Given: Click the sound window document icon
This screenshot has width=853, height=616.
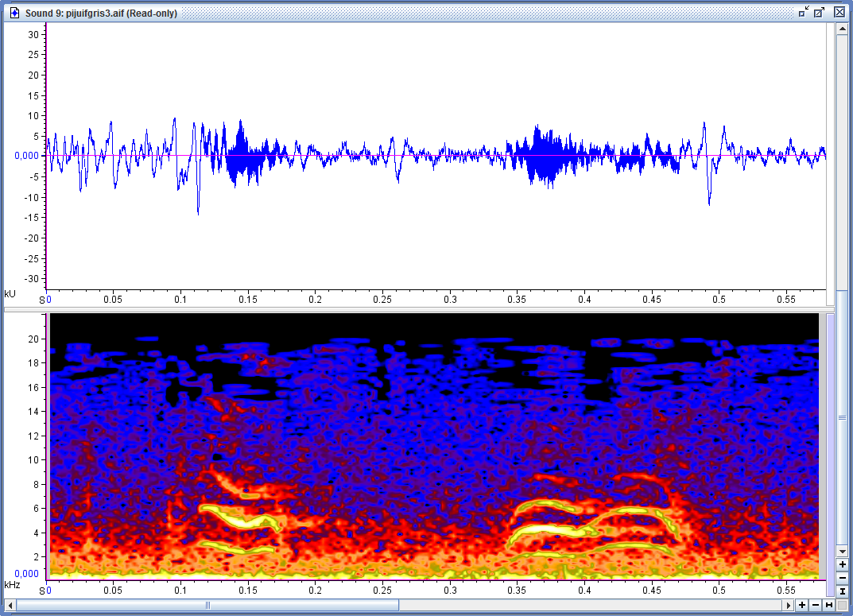Looking at the screenshot, I should (x=14, y=13).
